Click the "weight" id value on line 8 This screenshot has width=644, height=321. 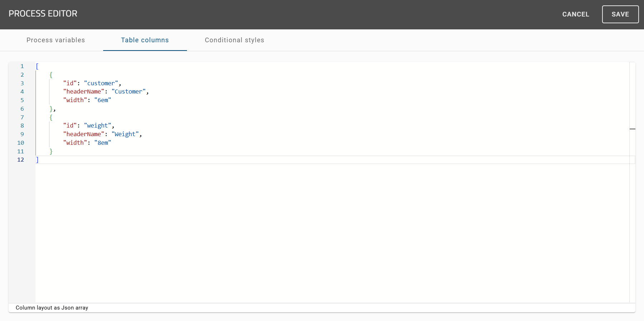[98, 126]
